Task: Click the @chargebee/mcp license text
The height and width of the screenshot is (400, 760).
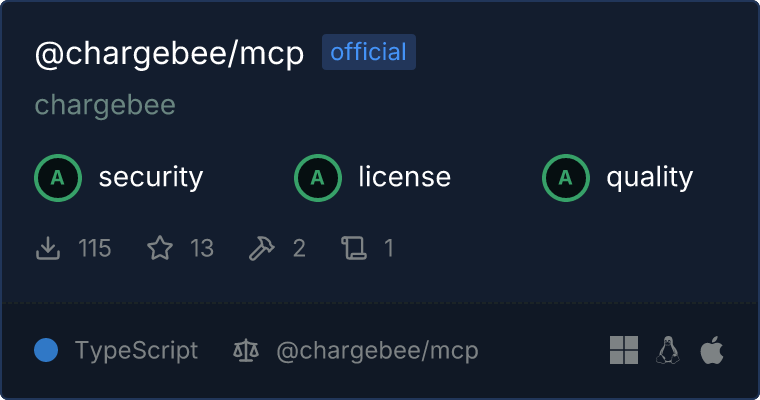Action: pos(377,351)
